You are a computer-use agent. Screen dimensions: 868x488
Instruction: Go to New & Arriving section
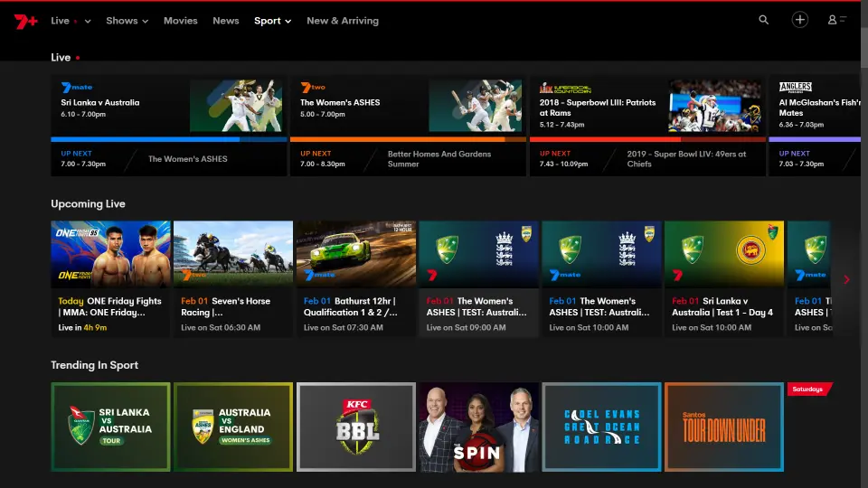343,21
